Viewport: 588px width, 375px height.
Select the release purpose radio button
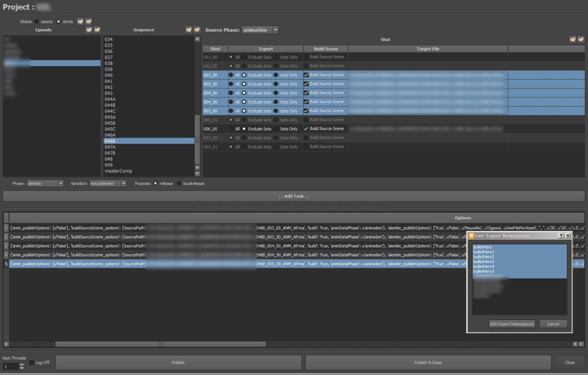155,183
